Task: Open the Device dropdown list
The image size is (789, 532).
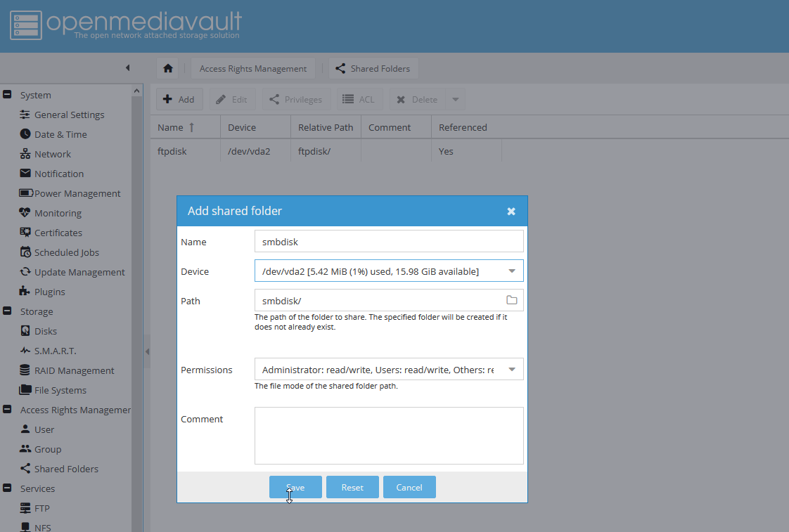Action: pyautogui.click(x=512, y=271)
